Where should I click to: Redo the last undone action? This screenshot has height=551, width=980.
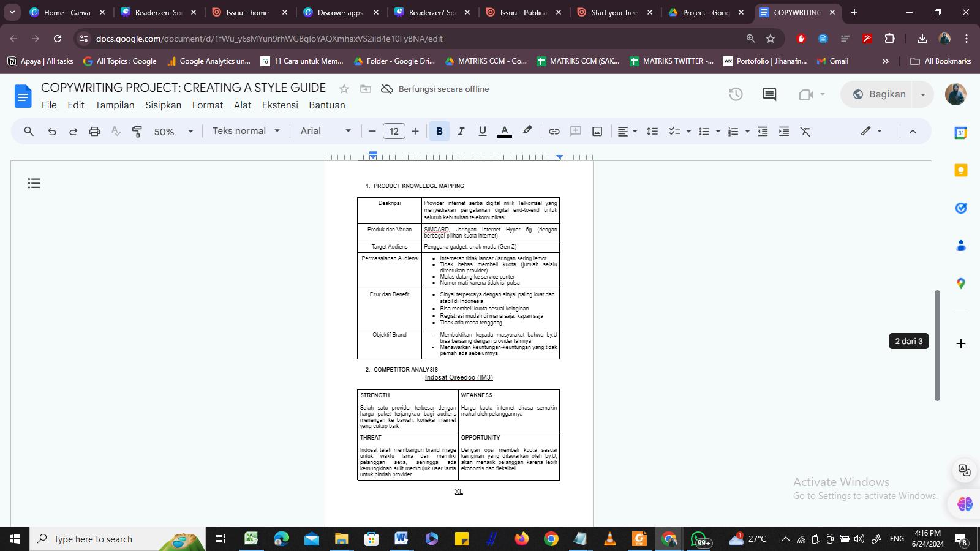coord(73,131)
